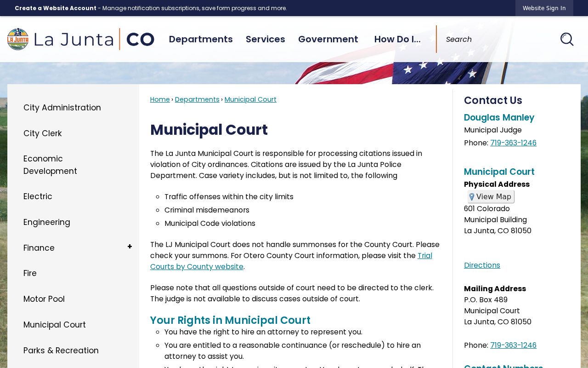Open the Departments menu

coord(201,39)
